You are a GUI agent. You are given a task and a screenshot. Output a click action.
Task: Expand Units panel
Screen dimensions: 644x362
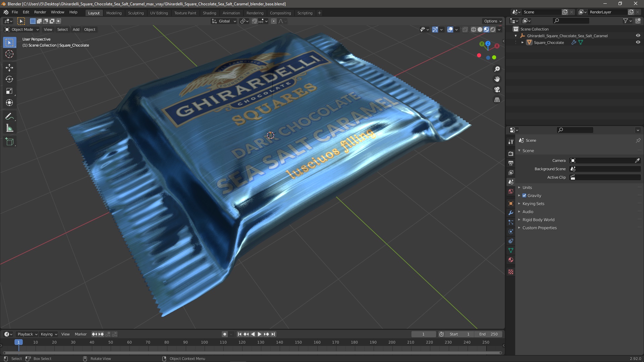coord(527,187)
